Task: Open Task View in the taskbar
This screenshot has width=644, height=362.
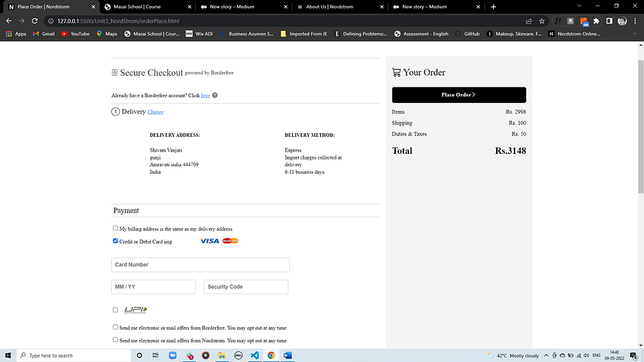Action: (x=155, y=355)
